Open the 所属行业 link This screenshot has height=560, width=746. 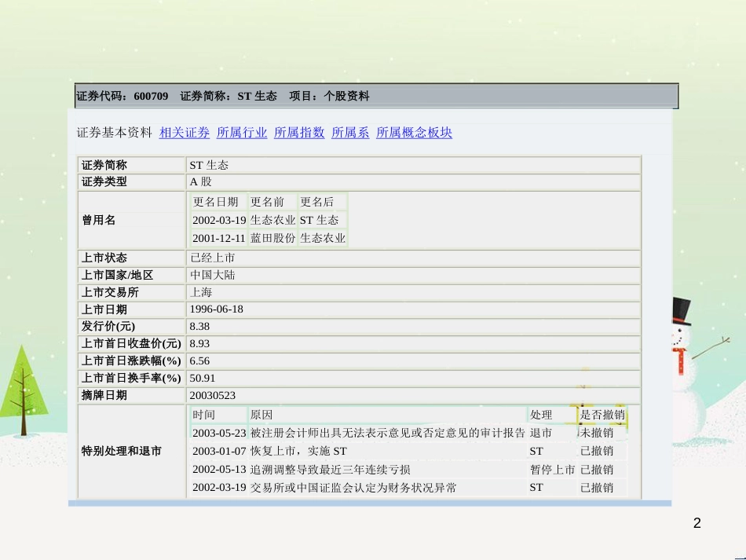point(242,133)
